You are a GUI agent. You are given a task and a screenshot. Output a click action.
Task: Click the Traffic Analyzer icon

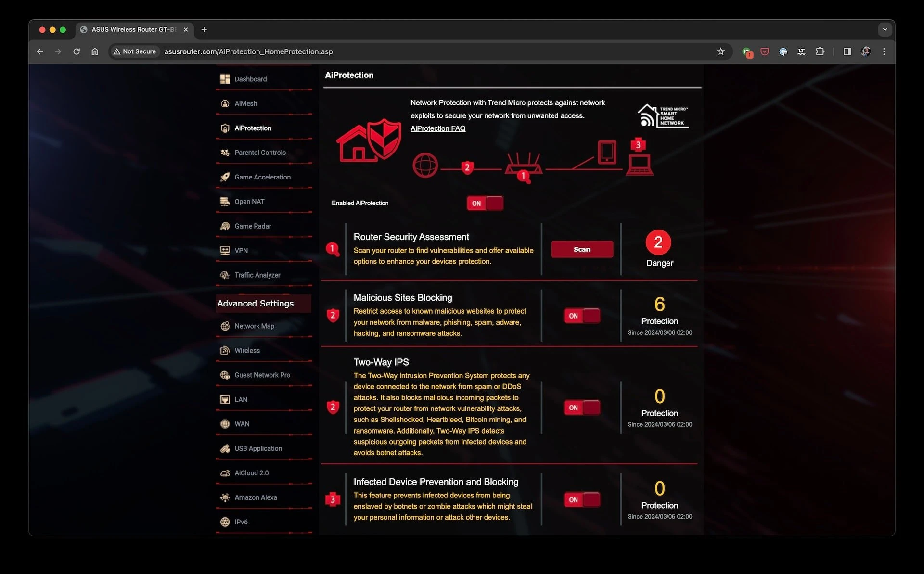pyautogui.click(x=225, y=275)
